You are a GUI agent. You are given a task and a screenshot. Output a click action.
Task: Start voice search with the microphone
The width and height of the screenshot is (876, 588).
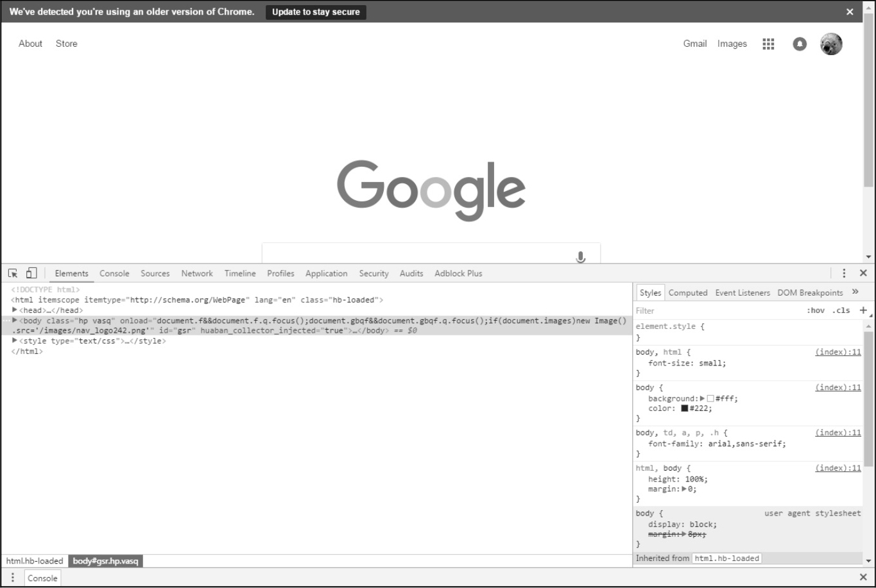click(581, 257)
